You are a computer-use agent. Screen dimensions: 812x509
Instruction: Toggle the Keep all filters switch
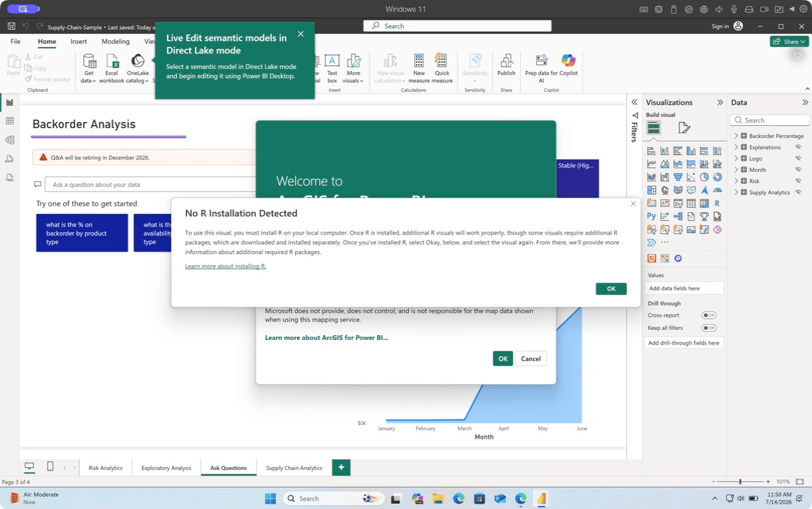pos(709,328)
